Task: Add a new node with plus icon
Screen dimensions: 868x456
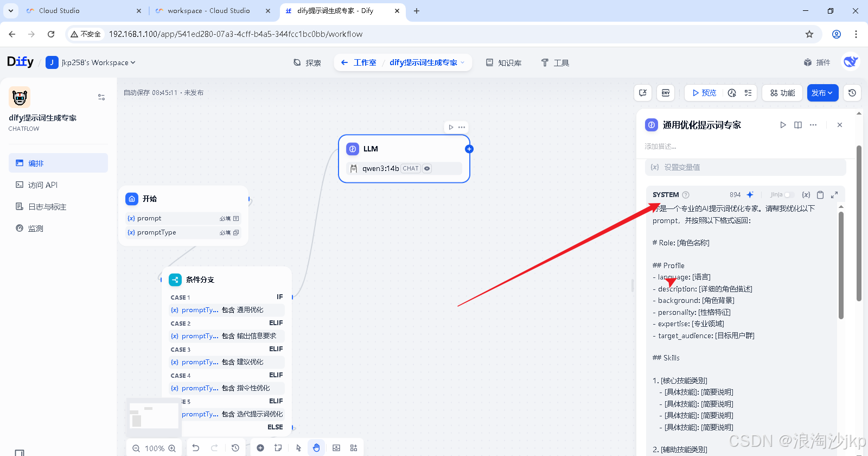Action: pos(260,448)
